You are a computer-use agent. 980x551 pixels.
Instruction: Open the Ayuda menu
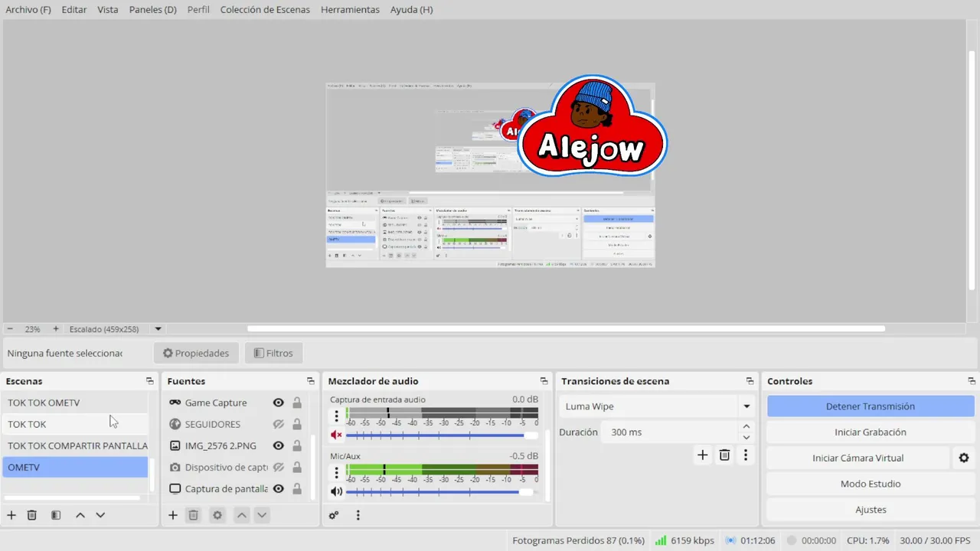[x=411, y=10]
